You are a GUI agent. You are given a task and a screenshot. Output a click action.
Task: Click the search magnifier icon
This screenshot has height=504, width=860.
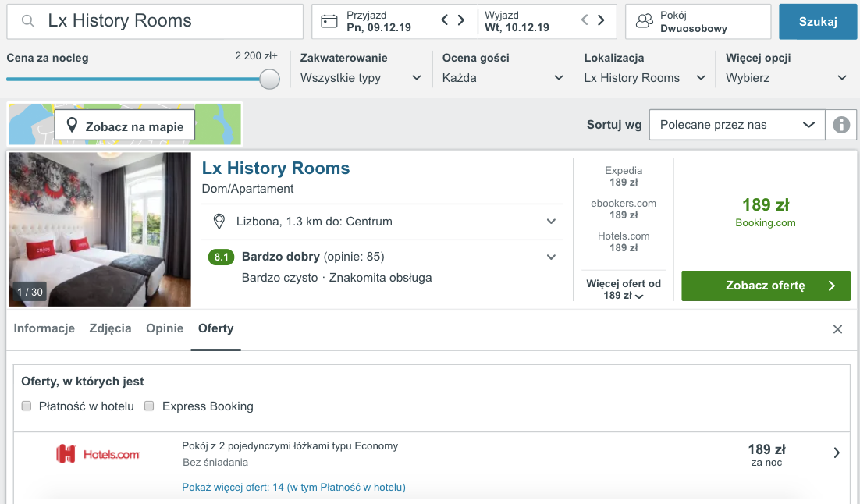(28, 21)
